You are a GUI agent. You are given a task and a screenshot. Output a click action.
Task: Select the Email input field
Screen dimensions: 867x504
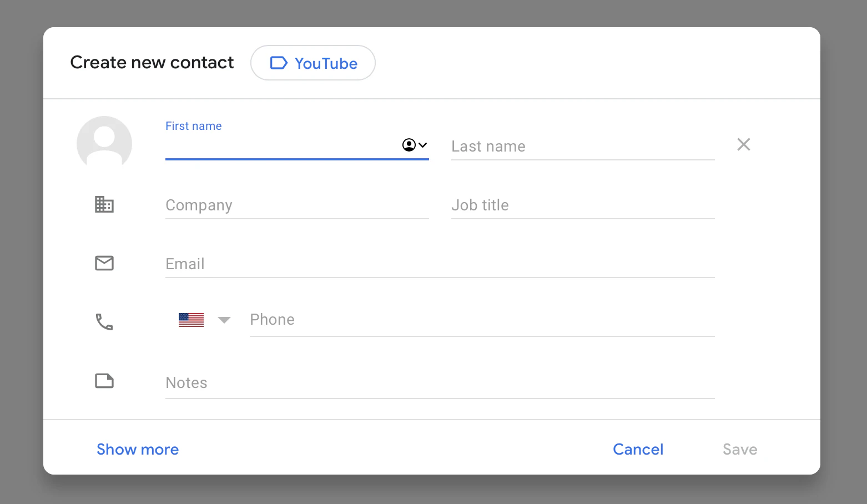tap(440, 264)
